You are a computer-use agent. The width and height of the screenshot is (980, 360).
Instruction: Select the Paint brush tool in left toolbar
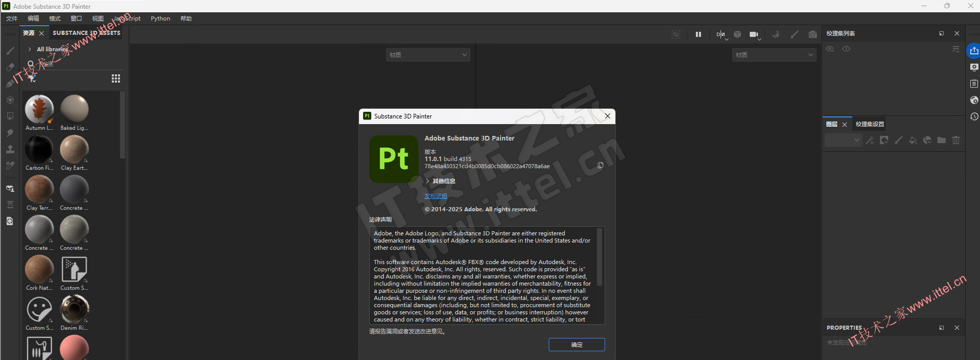pos(10,51)
